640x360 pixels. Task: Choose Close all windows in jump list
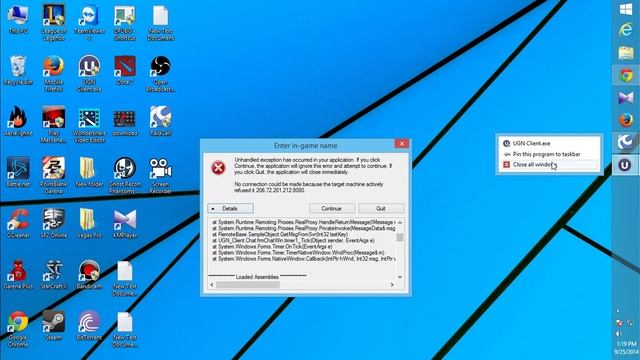point(549,164)
